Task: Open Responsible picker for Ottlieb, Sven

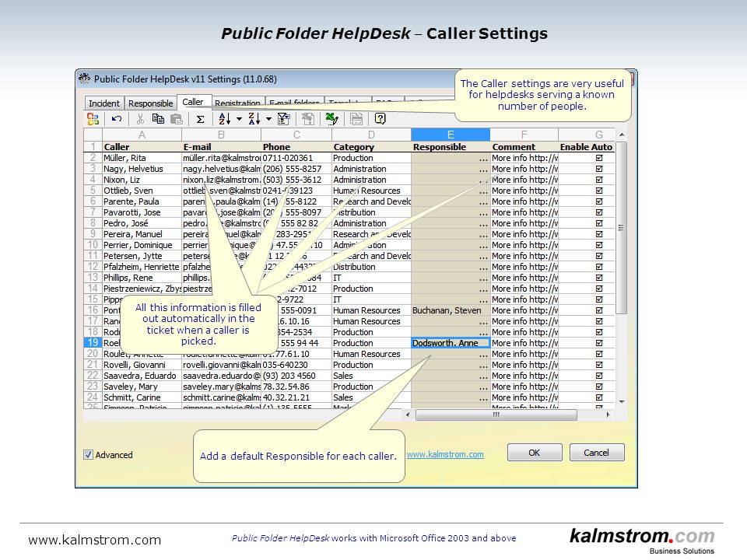Action: tap(483, 191)
